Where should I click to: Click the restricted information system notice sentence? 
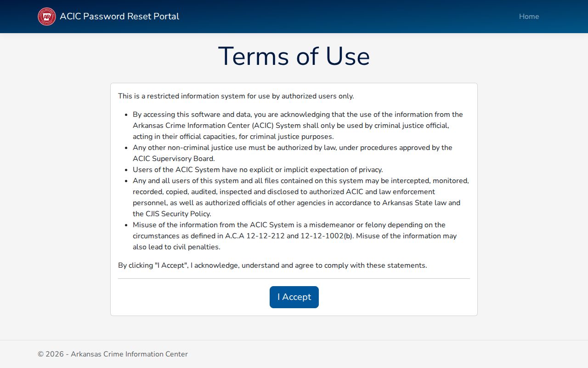coord(236,96)
